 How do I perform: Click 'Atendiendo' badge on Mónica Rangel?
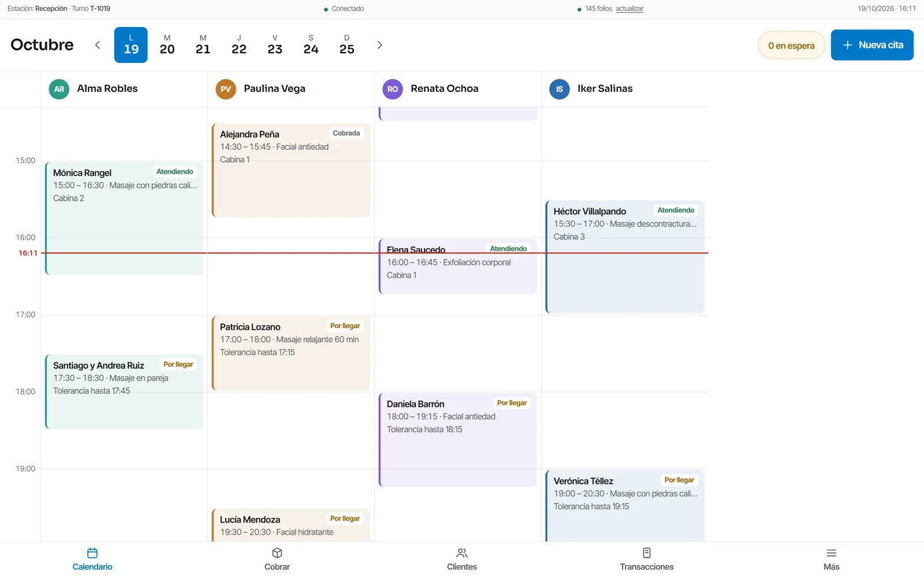coord(175,172)
